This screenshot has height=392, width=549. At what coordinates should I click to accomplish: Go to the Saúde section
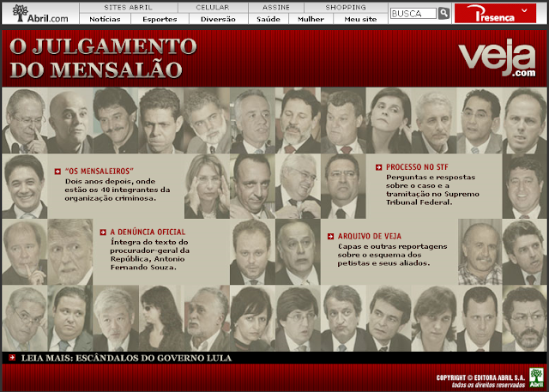pyautogui.click(x=268, y=19)
